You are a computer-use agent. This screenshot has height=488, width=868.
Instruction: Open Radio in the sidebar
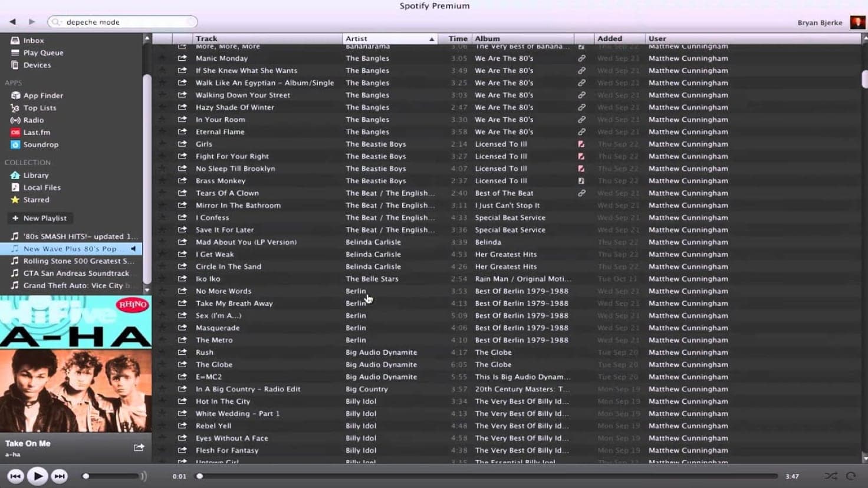[x=34, y=120]
